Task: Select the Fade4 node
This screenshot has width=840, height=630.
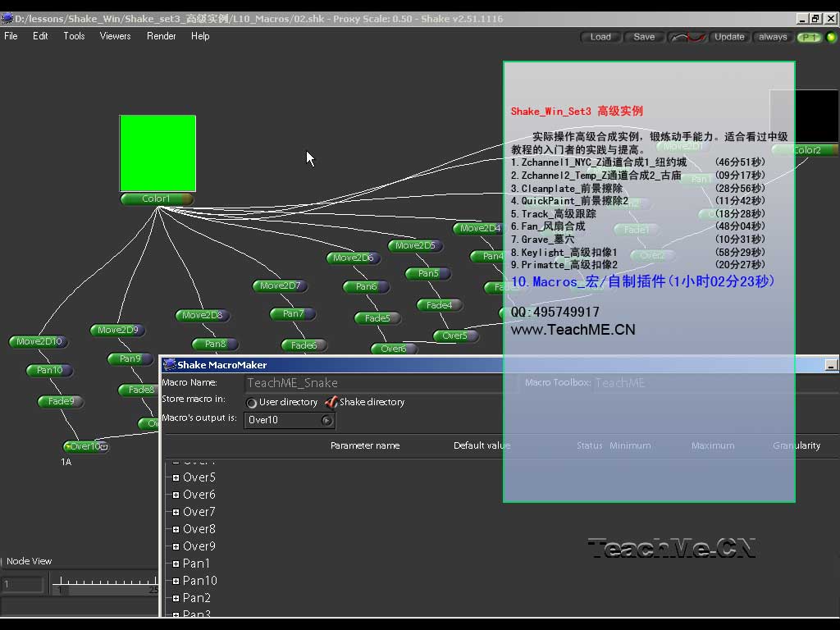Action: click(x=440, y=305)
